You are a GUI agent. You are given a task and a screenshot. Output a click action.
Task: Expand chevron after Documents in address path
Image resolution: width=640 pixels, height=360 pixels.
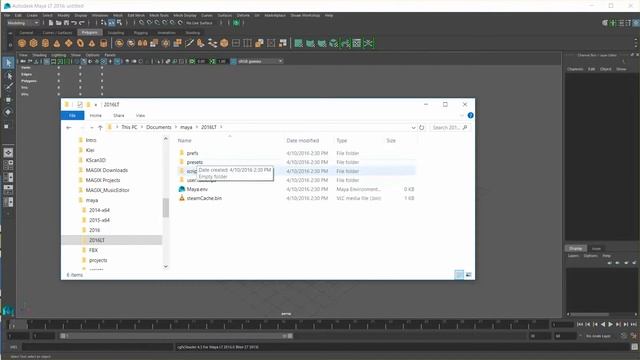coord(176,127)
